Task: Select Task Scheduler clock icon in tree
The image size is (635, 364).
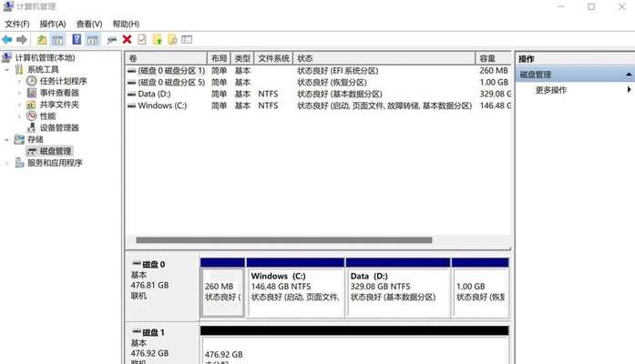Action: pos(32,81)
